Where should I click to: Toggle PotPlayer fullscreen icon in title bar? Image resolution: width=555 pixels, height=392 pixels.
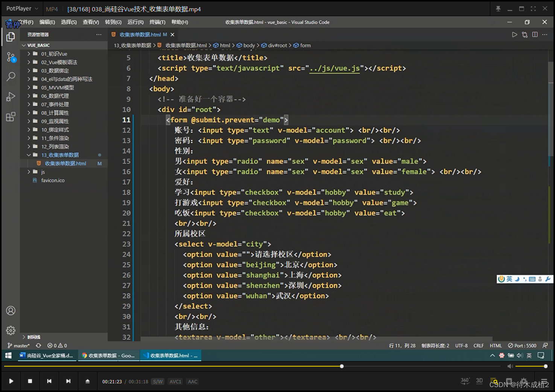click(533, 9)
